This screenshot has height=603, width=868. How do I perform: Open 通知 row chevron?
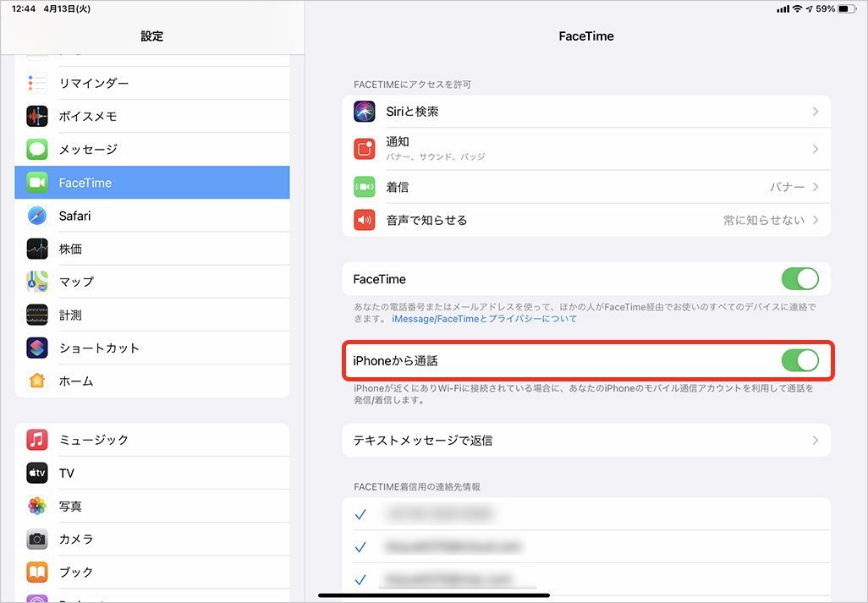pos(816,149)
